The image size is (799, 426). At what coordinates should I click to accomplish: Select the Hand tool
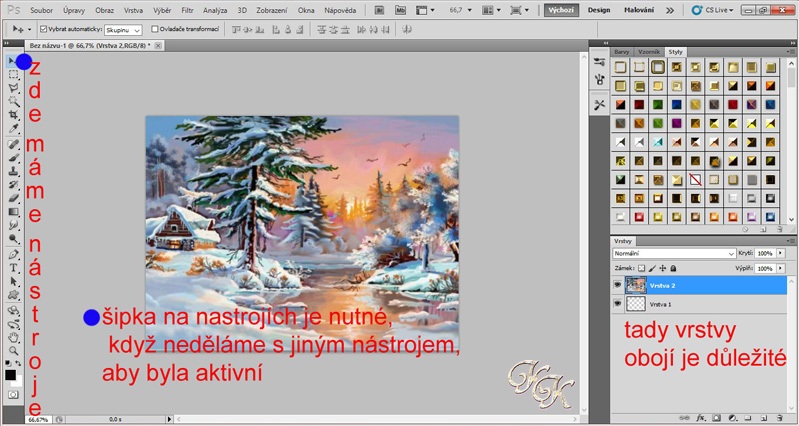pos(13,337)
